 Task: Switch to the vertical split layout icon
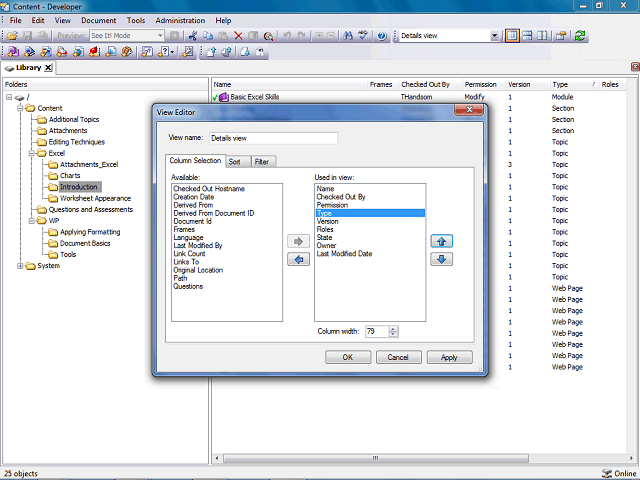[x=542, y=36]
